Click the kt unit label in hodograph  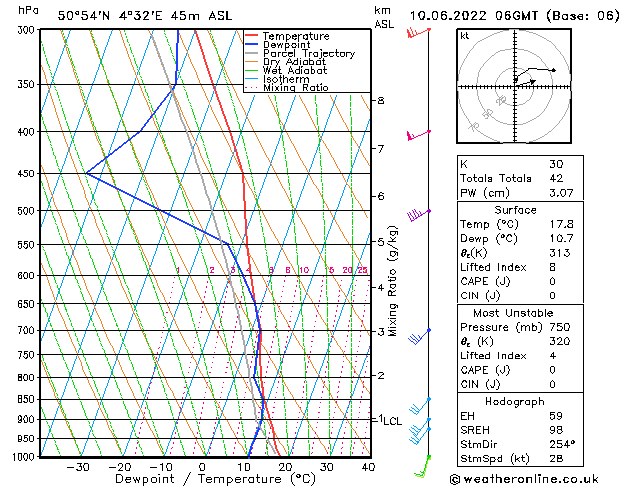[x=465, y=36]
